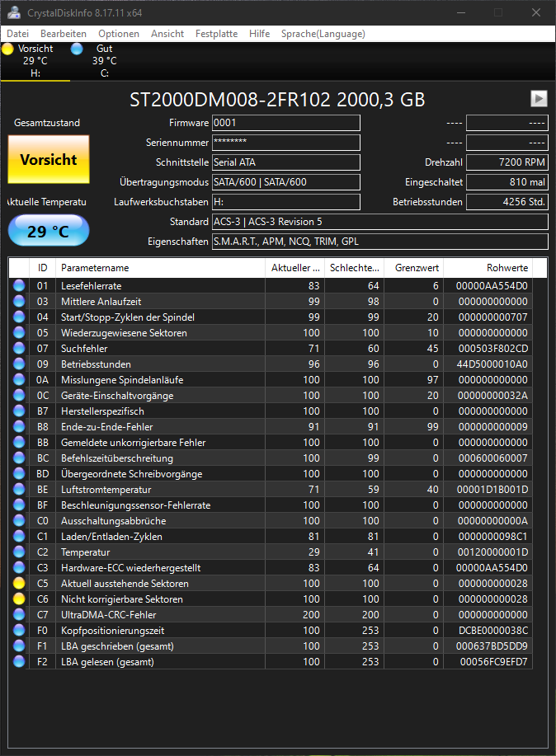Click status icon of LBA geschrieben (gesamt)

[x=19, y=646]
